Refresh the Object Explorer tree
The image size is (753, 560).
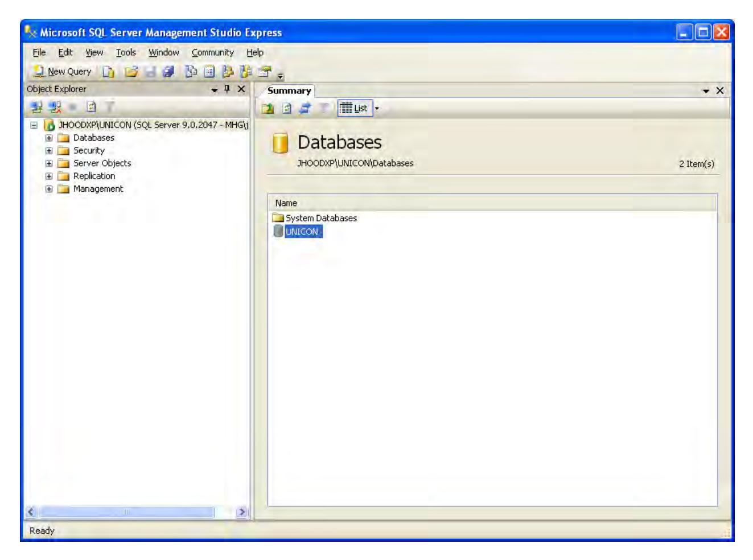[91, 106]
